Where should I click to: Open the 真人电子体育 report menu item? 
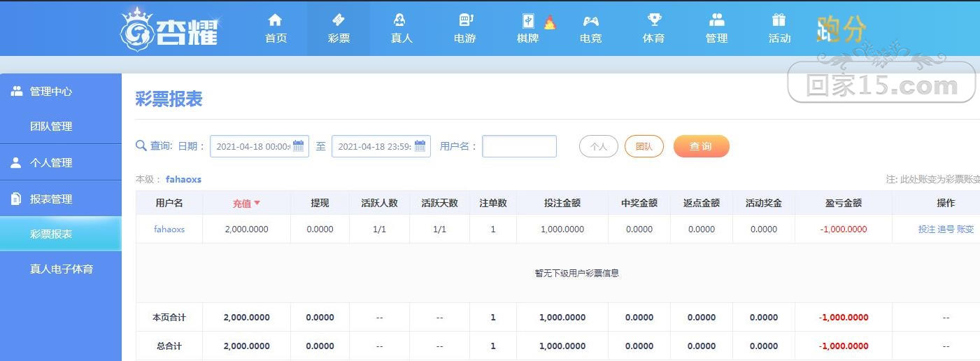click(61, 269)
